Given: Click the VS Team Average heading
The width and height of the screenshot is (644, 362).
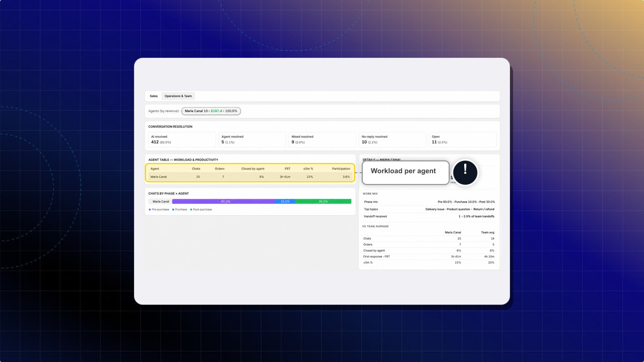Looking at the screenshot, I should 376,226.
